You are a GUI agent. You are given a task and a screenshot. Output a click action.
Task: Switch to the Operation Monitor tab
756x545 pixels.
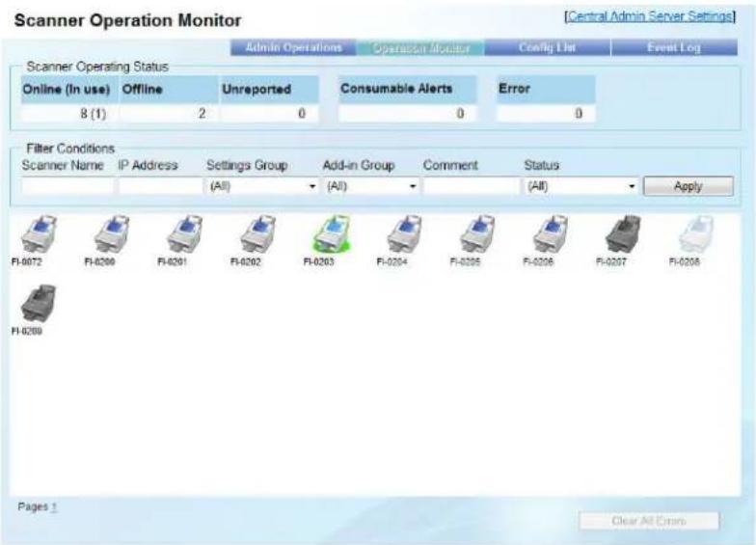420,48
